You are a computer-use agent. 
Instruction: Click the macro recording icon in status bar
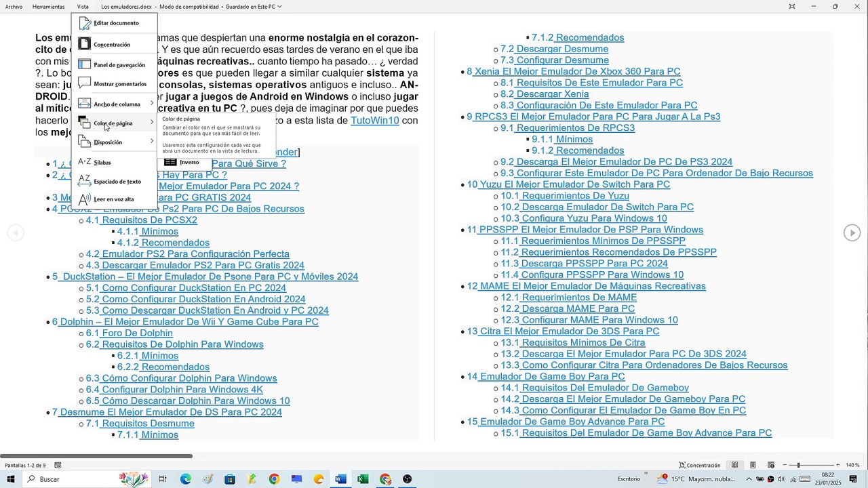tap(58, 465)
